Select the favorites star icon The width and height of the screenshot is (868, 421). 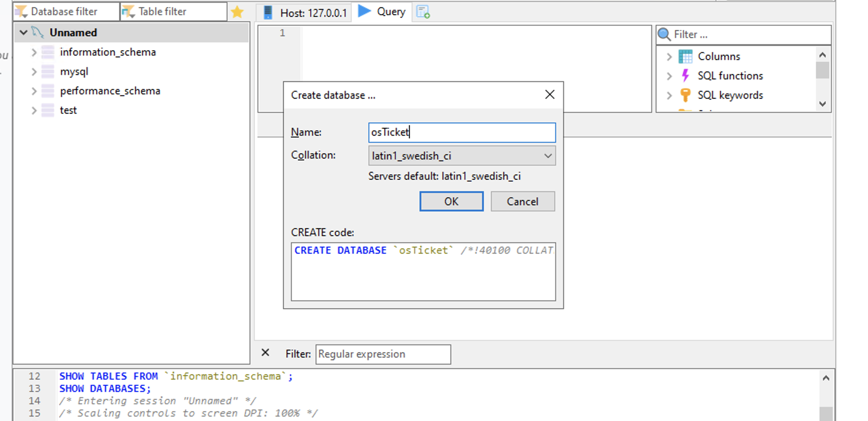click(237, 12)
